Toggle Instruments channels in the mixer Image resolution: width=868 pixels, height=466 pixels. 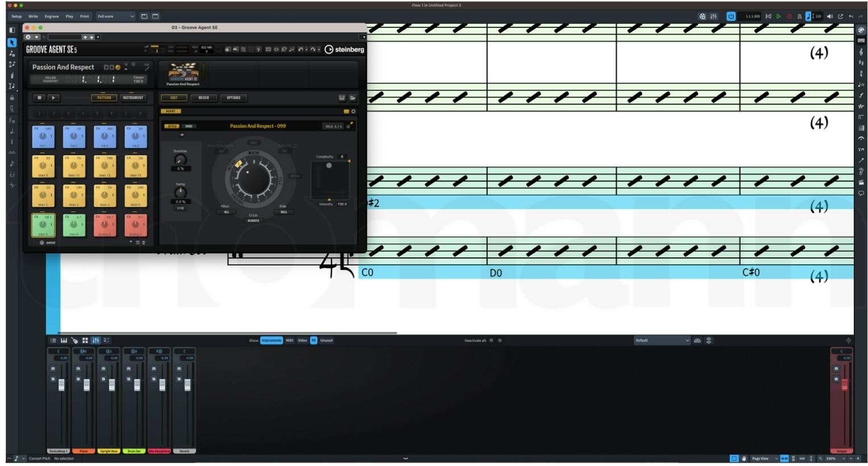tap(271, 340)
